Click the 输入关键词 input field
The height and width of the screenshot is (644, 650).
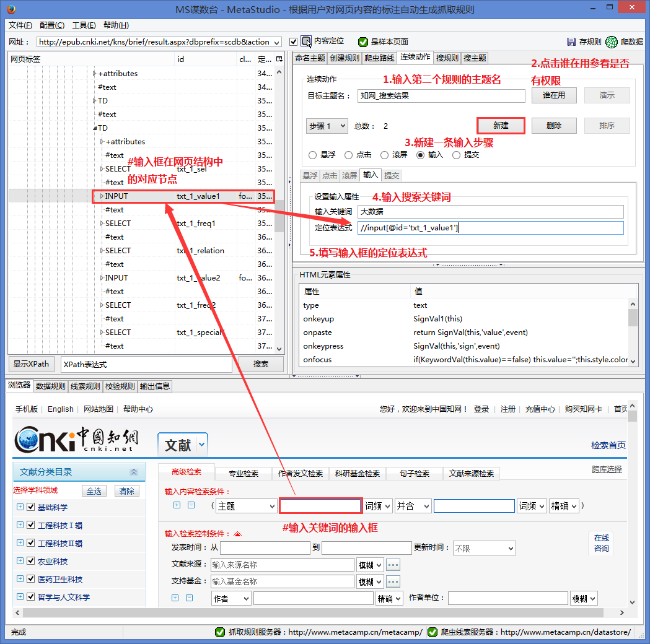(x=490, y=212)
